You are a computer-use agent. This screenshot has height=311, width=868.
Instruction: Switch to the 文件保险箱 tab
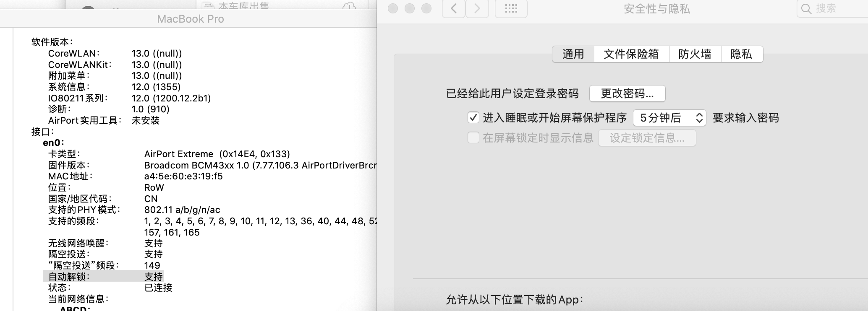tap(631, 54)
